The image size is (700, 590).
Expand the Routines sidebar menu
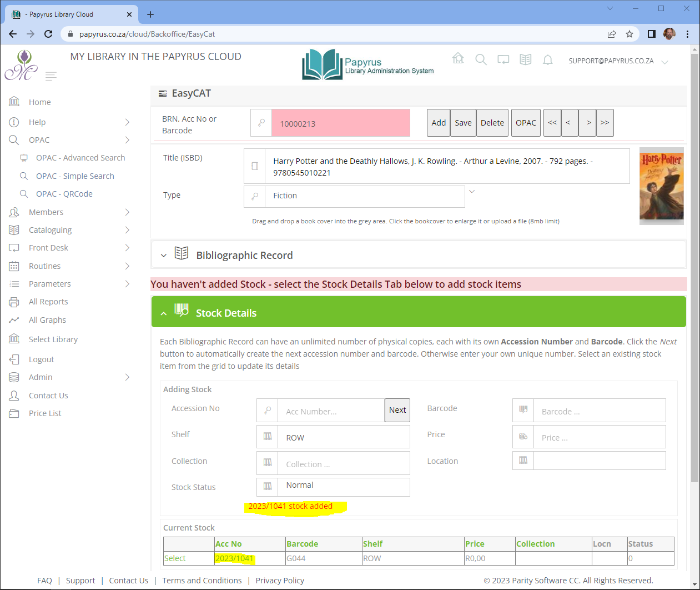click(127, 266)
